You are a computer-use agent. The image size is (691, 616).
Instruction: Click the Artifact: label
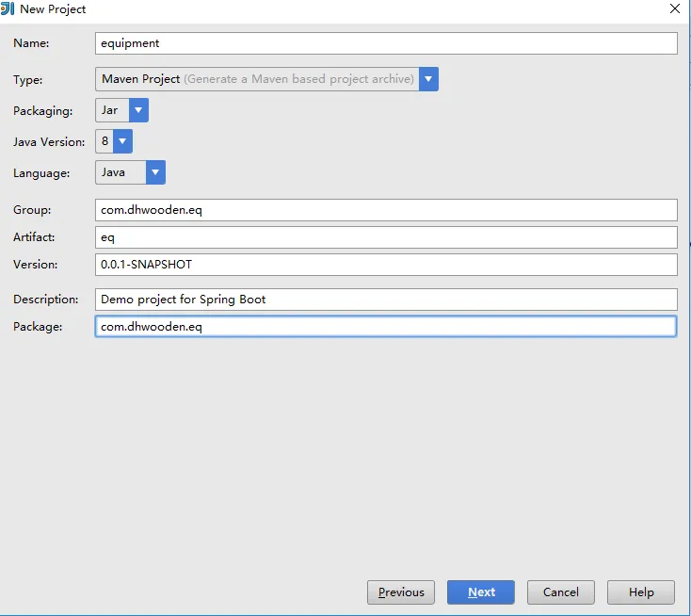pos(34,237)
